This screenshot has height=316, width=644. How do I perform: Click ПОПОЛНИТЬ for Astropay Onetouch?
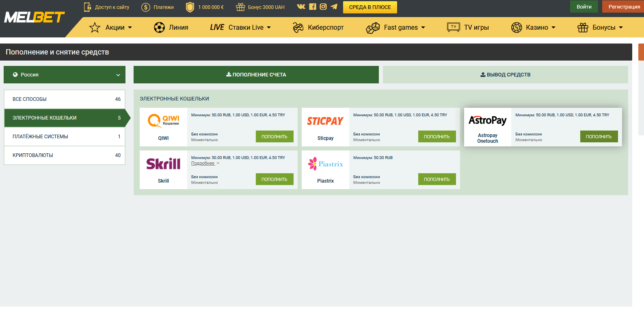click(x=599, y=137)
